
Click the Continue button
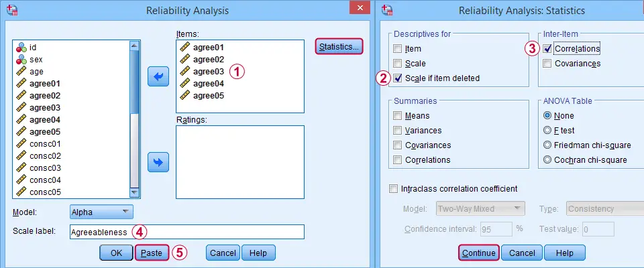478,253
